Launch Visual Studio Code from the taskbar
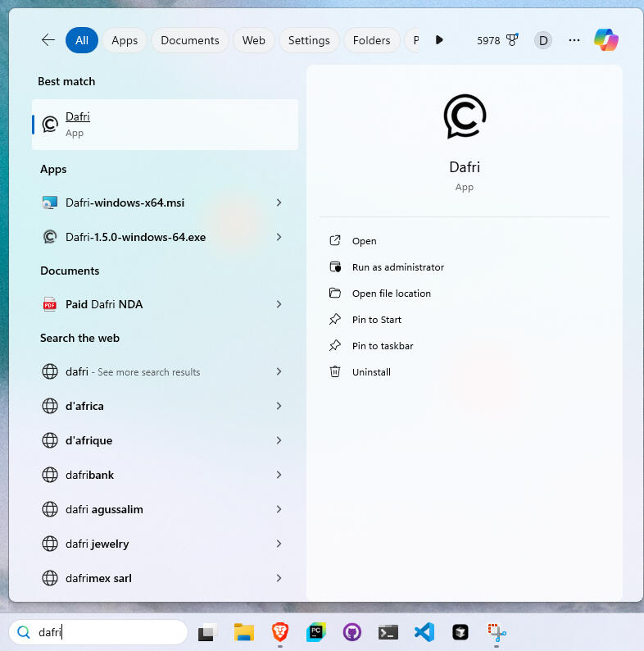Viewport: 644px width, 651px height. 424,632
